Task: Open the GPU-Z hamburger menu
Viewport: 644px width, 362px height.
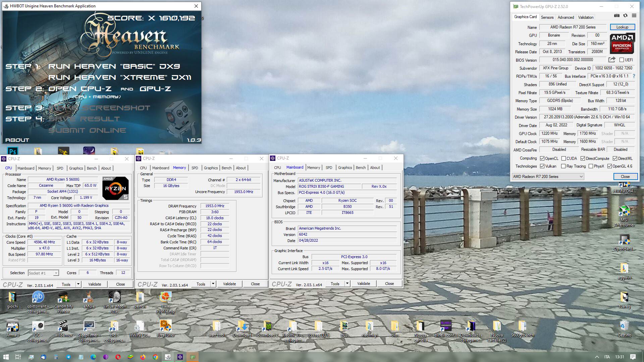Action: (x=634, y=15)
